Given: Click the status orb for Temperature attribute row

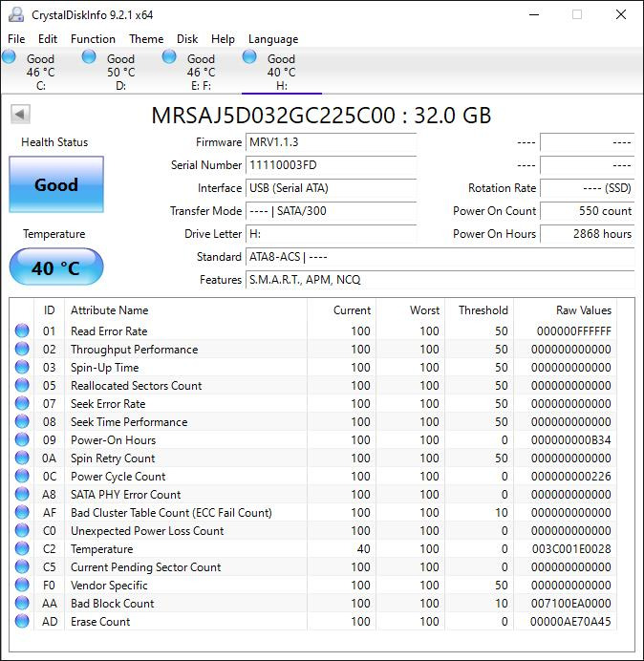Looking at the screenshot, I should click(22, 548).
